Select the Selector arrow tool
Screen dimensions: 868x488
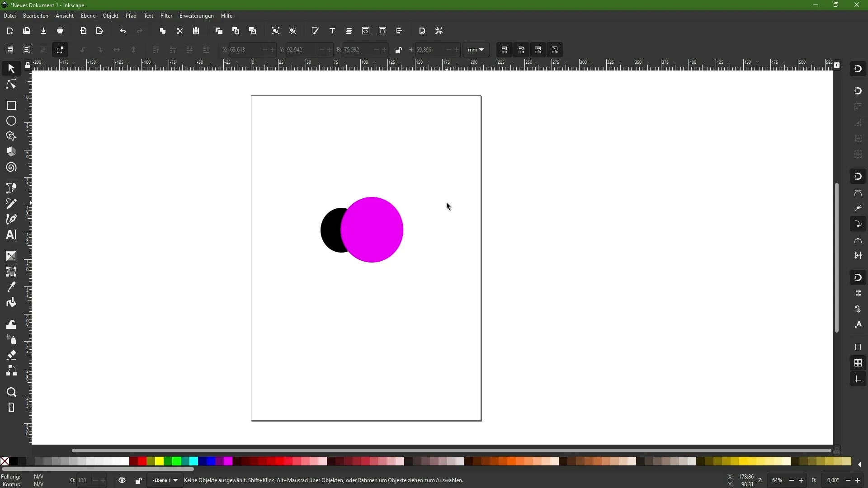click(x=11, y=68)
